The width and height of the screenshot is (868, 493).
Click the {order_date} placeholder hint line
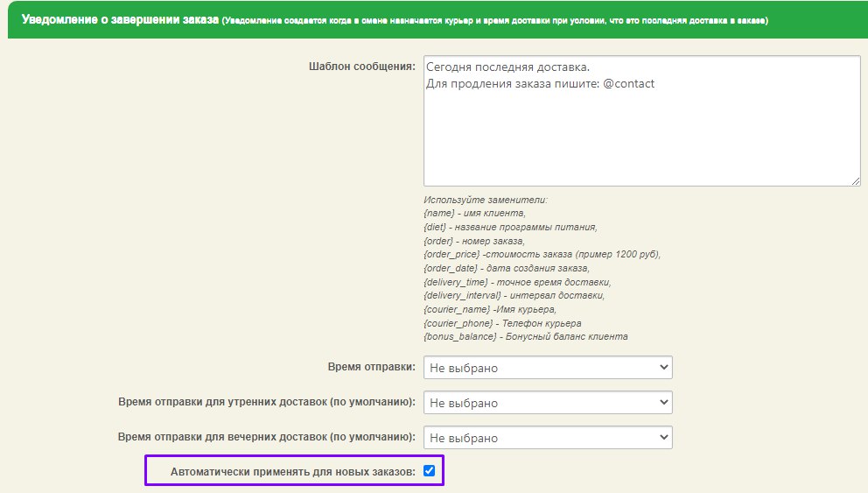pyautogui.click(x=507, y=268)
